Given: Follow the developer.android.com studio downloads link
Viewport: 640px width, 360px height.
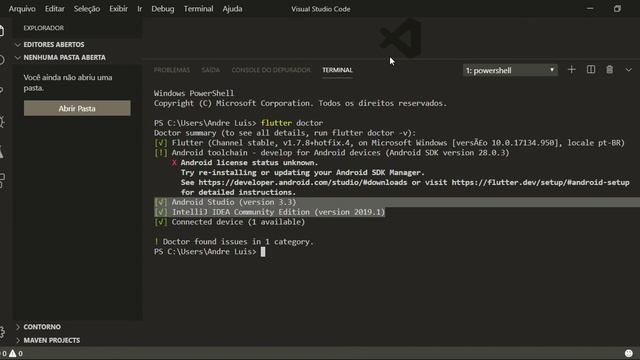Looking at the screenshot, I should coord(302,182).
